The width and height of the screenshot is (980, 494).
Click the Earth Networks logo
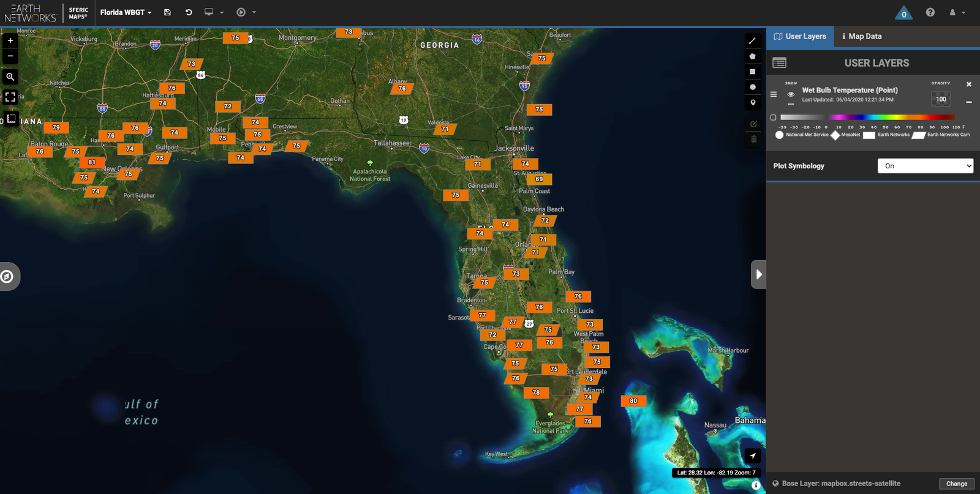(x=30, y=13)
